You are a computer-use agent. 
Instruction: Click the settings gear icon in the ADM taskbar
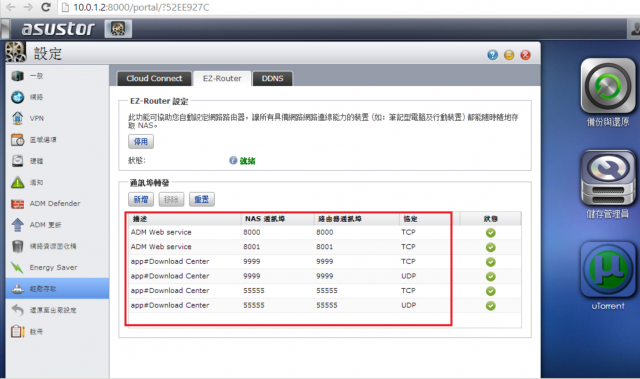[x=118, y=29]
